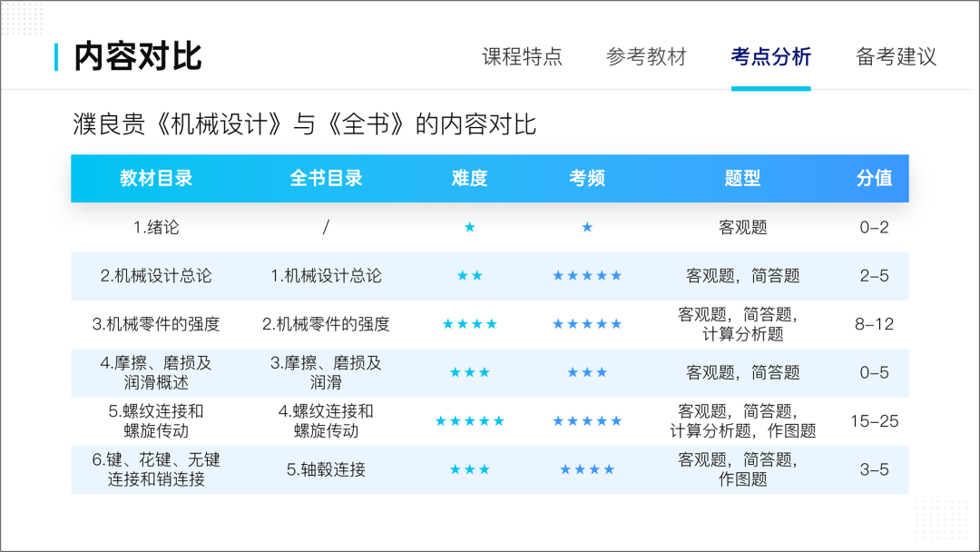
Task: Click 客观题 in the 绪论 row
Action: (742, 227)
